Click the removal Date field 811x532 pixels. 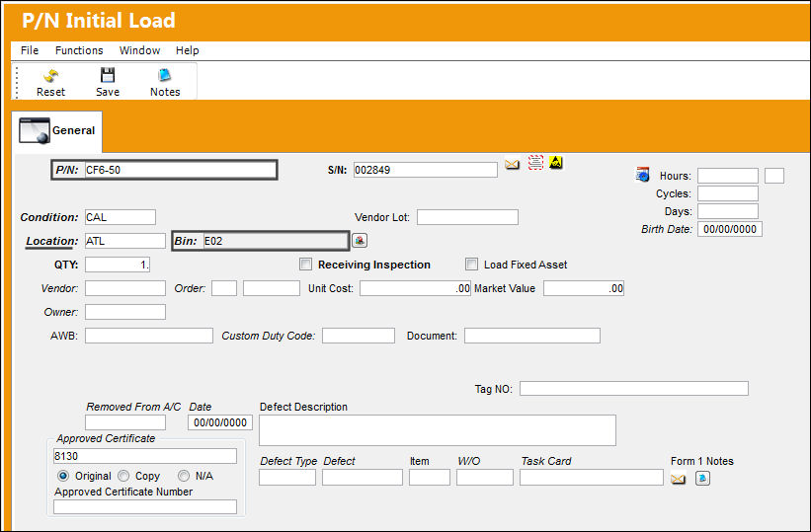pos(220,422)
